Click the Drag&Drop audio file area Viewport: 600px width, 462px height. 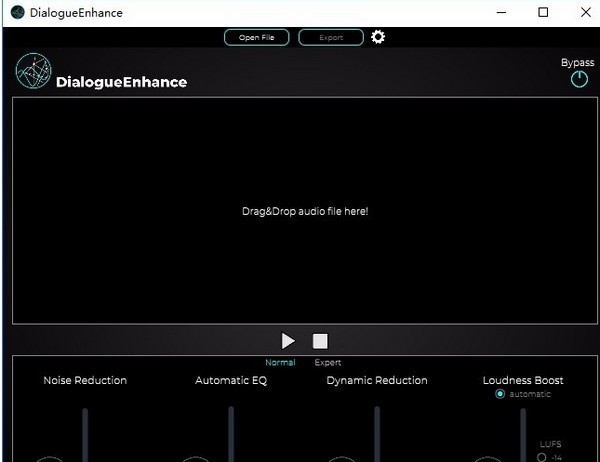tap(305, 211)
